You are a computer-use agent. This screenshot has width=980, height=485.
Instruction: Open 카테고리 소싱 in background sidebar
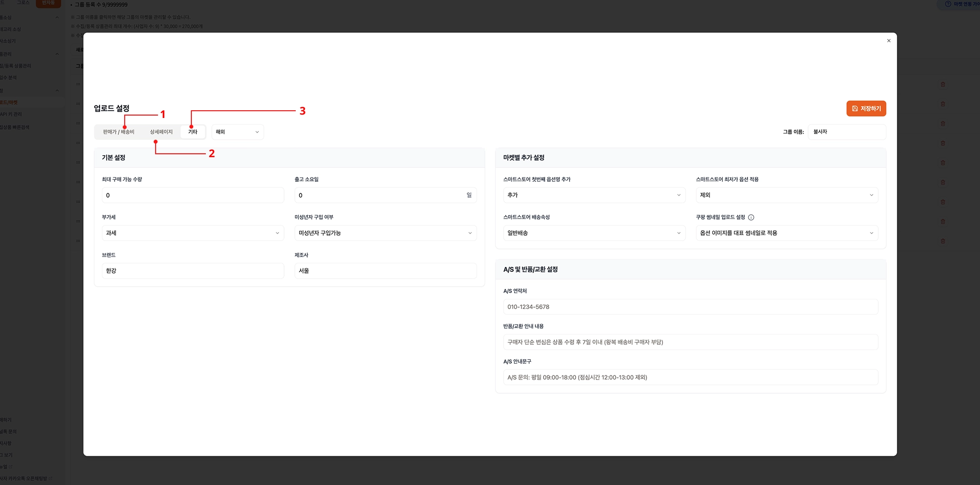point(10,29)
